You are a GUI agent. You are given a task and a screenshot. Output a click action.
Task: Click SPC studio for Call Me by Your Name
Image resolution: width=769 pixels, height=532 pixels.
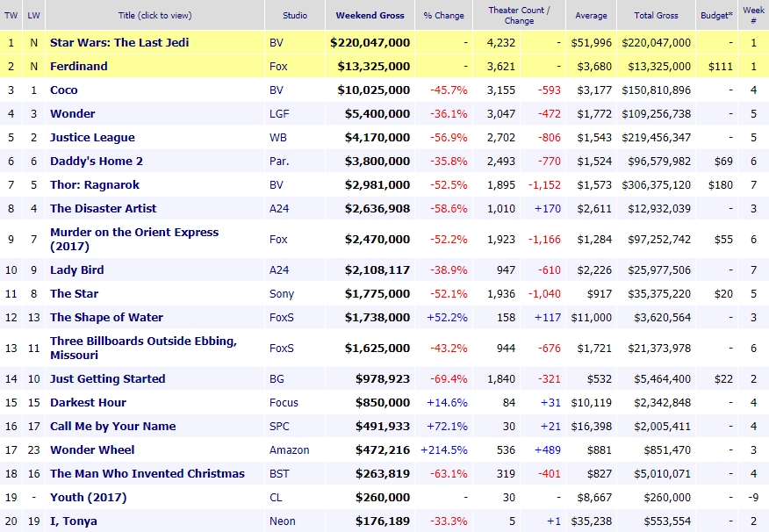point(279,426)
